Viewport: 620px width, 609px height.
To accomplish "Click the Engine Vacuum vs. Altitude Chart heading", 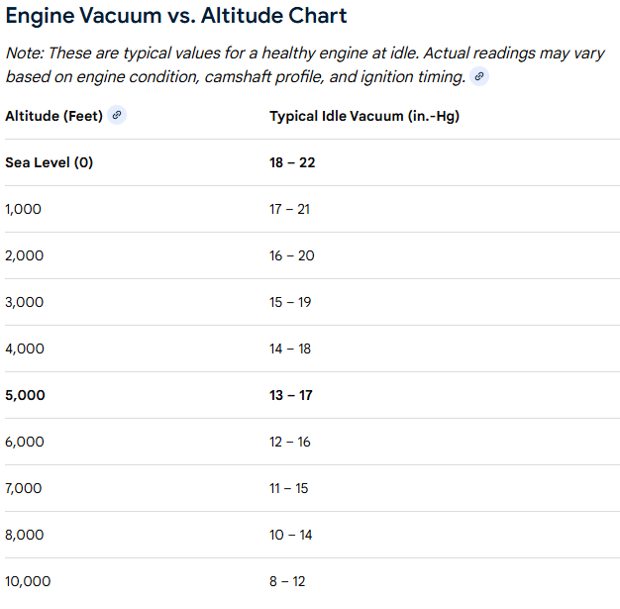I will [x=177, y=16].
